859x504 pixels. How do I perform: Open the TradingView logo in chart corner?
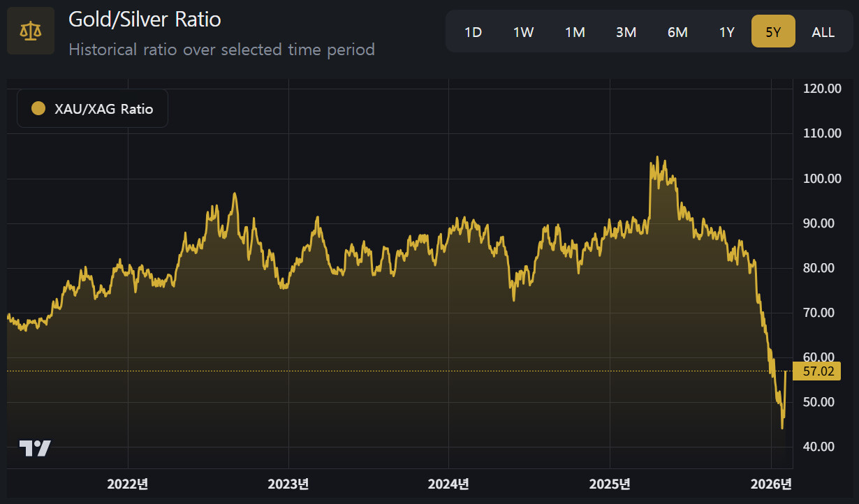[35, 448]
